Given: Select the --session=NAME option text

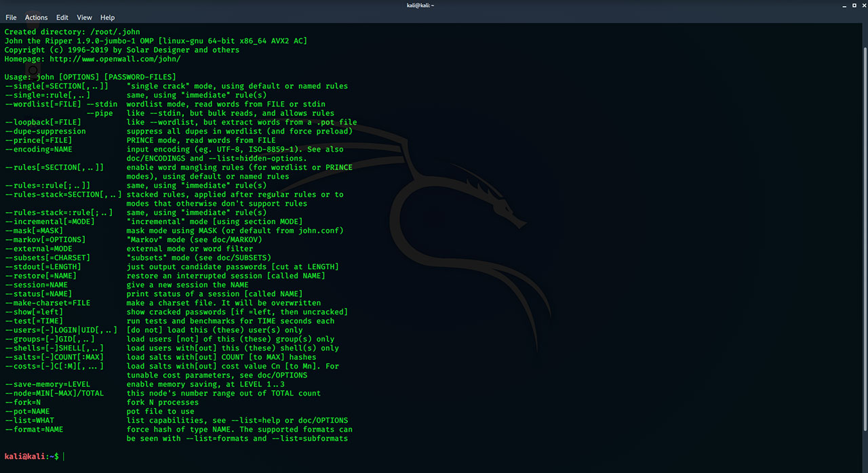Looking at the screenshot, I should [37, 285].
